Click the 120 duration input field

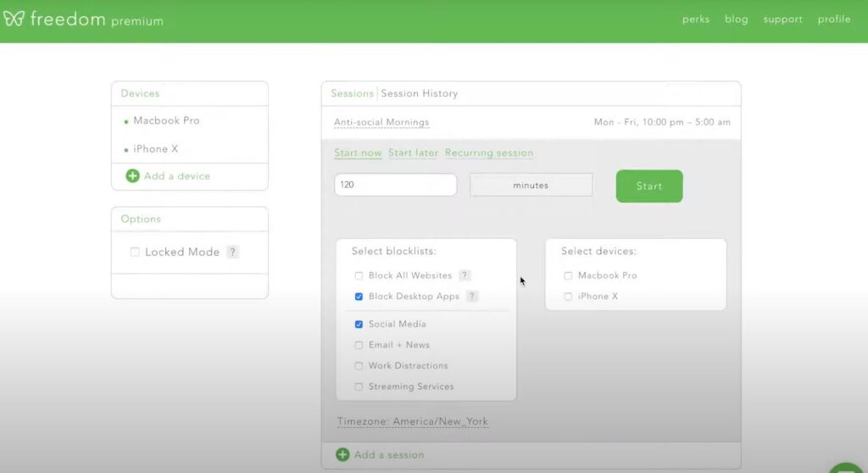point(395,185)
